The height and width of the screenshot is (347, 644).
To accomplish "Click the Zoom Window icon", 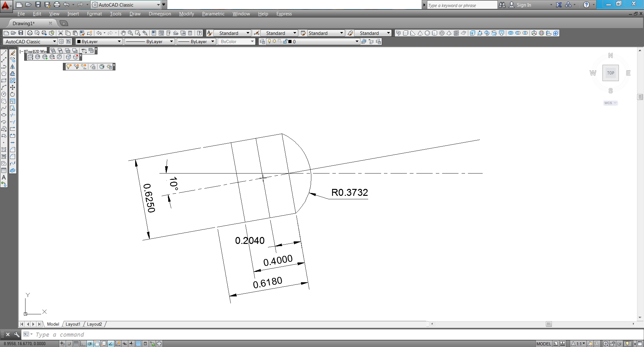I will click(x=137, y=33).
